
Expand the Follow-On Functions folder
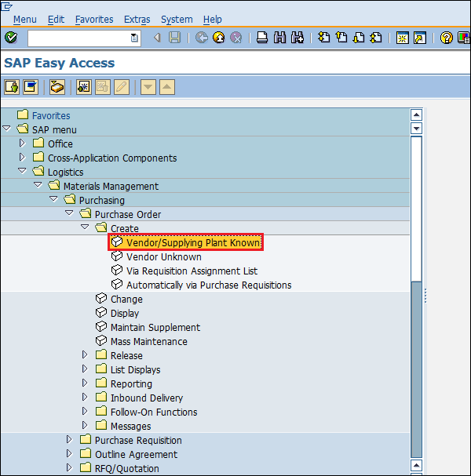pos(85,411)
